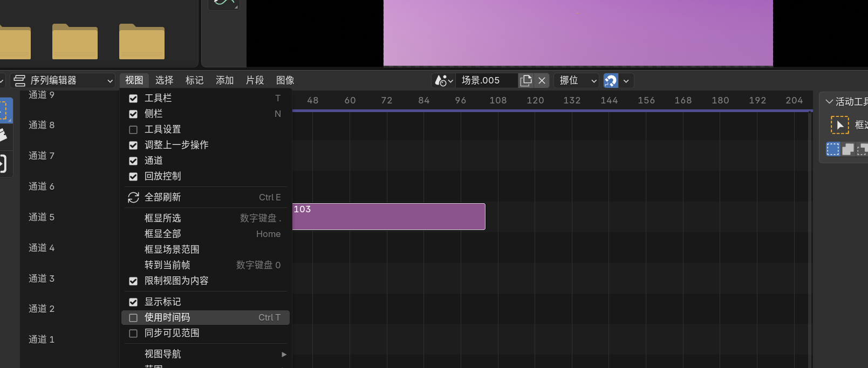
Task: Toggle 同步可见范围 checkbox
Action: (x=133, y=334)
